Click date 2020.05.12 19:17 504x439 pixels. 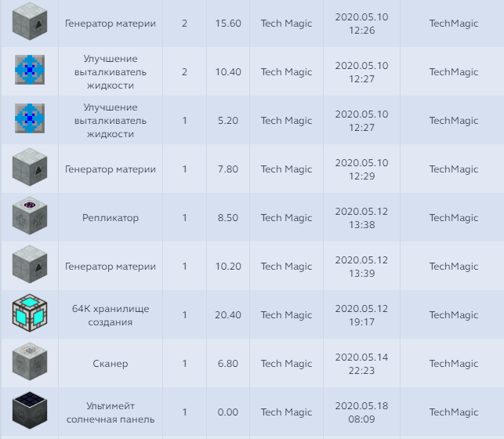(361, 315)
